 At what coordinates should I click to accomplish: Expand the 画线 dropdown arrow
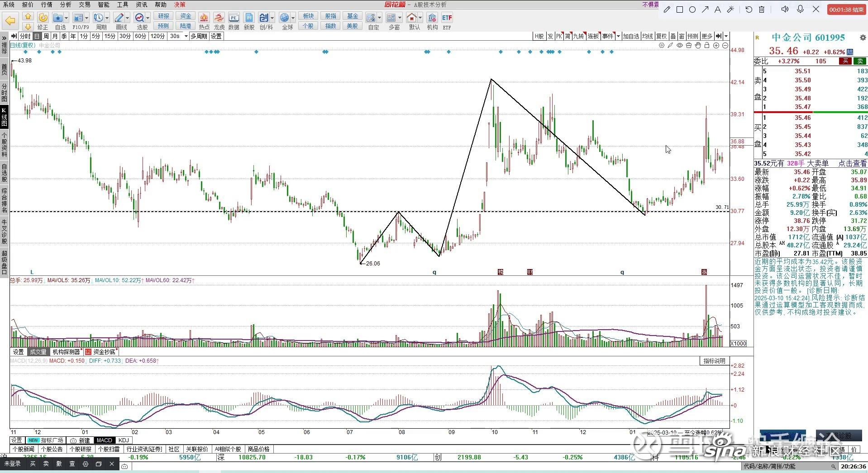click(x=128, y=18)
